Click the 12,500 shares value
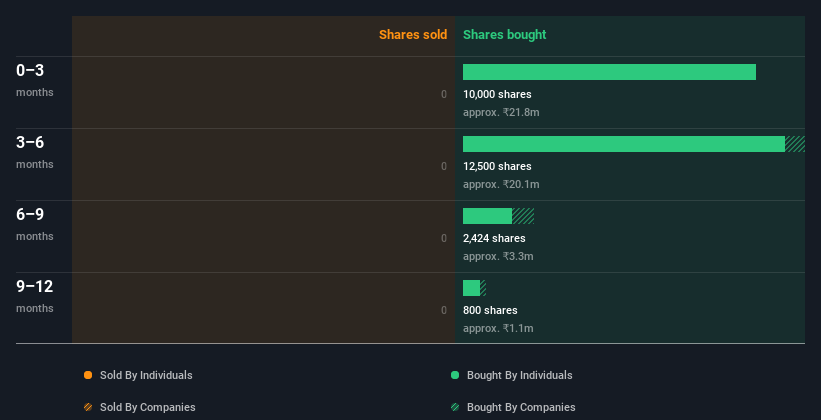 coord(497,167)
